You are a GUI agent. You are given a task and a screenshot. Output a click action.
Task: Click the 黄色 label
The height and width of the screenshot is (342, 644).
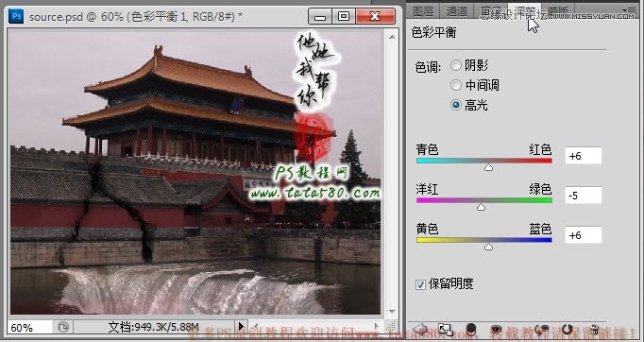(427, 229)
